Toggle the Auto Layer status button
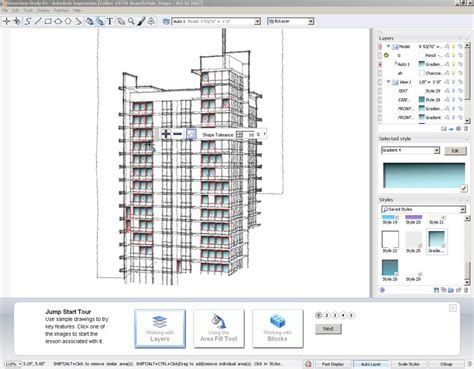 click(x=370, y=364)
